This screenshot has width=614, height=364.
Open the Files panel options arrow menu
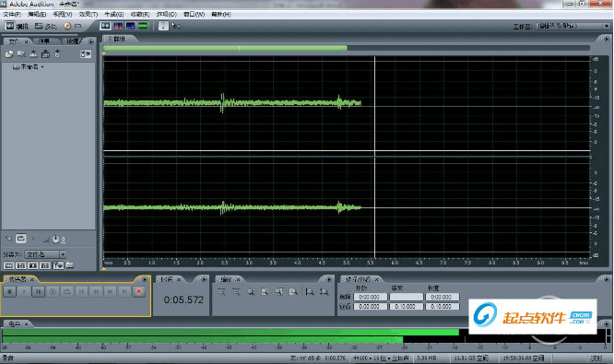[x=91, y=41]
